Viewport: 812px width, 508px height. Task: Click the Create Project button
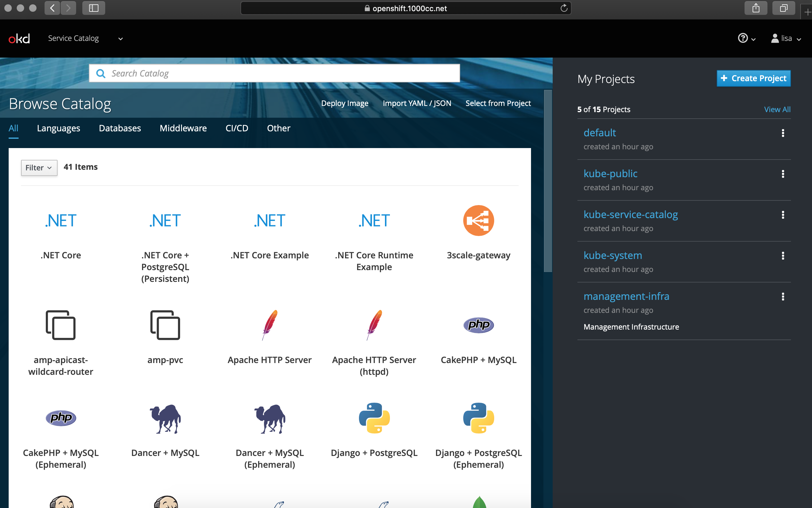[x=754, y=78]
